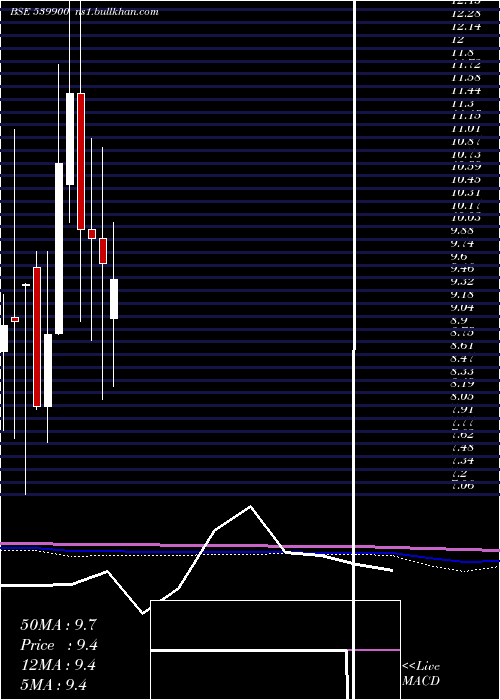Image resolution: width=500 pixels, height=700 pixels.
Task: Click the 12.14 price axis label
Action: tap(466, 26)
